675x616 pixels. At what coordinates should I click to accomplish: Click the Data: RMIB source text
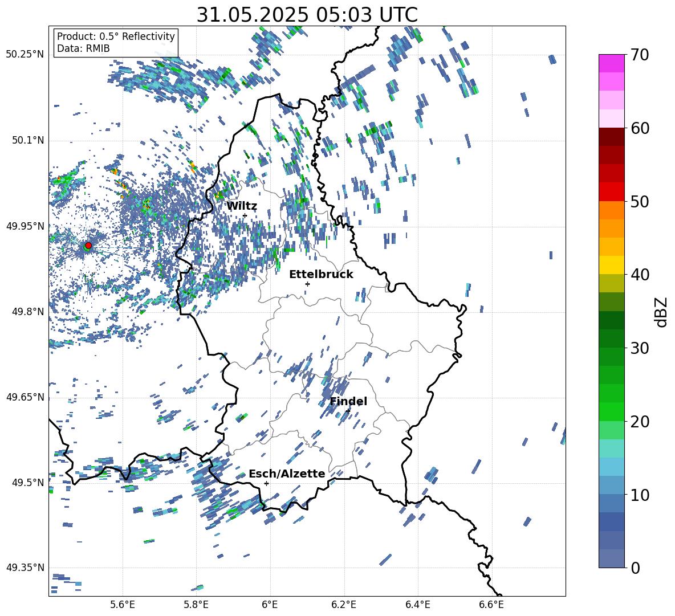click(x=83, y=48)
